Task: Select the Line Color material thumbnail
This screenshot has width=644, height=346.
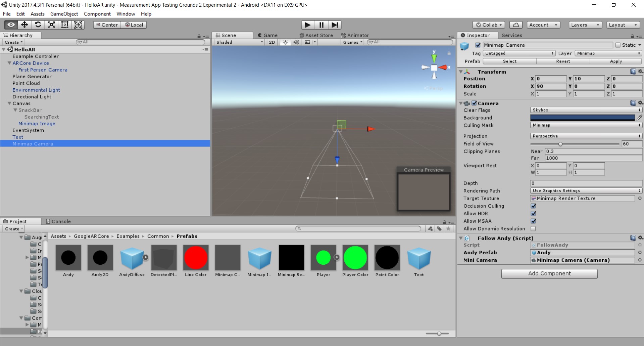Action: 196,258
